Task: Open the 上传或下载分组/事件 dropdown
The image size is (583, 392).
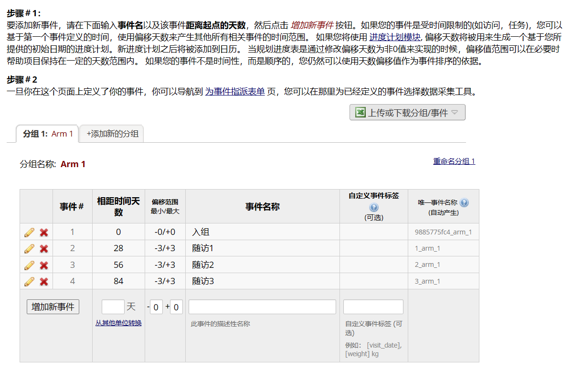Action: tap(407, 112)
